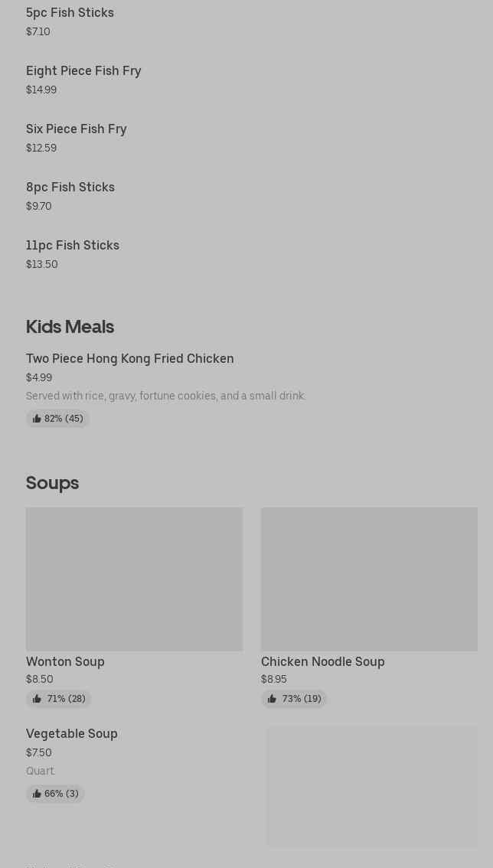Select Eight Piece Fish Fry

pyautogui.click(x=83, y=71)
